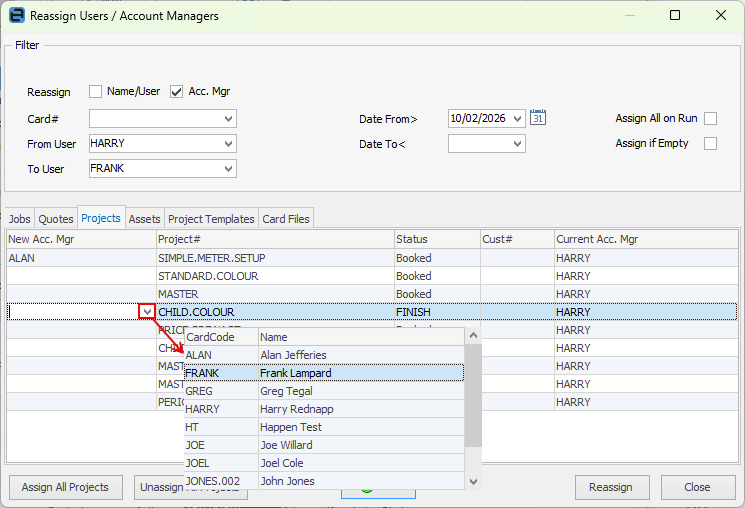This screenshot has height=508, width=745.
Task: Open the Card# dropdown
Action: click(x=229, y=119)
